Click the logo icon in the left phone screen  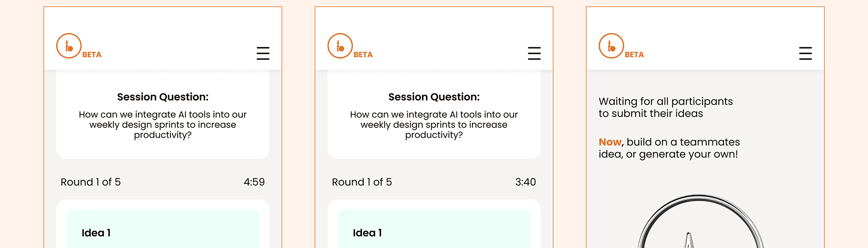[x=69, y=46]
